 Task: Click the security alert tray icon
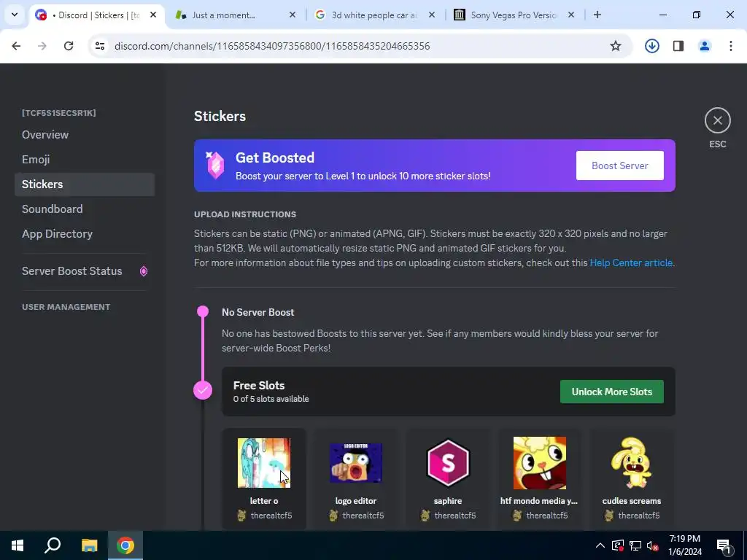[x=618, y=545]
